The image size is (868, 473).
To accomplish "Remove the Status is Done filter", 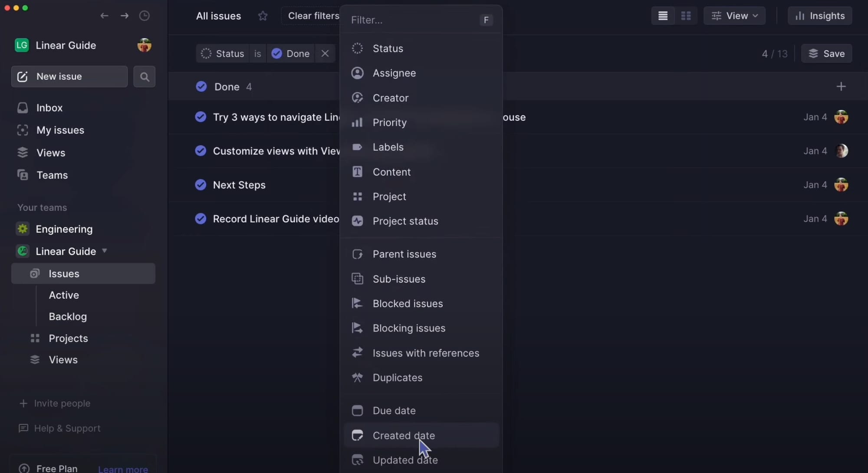I will pos(325,53).
